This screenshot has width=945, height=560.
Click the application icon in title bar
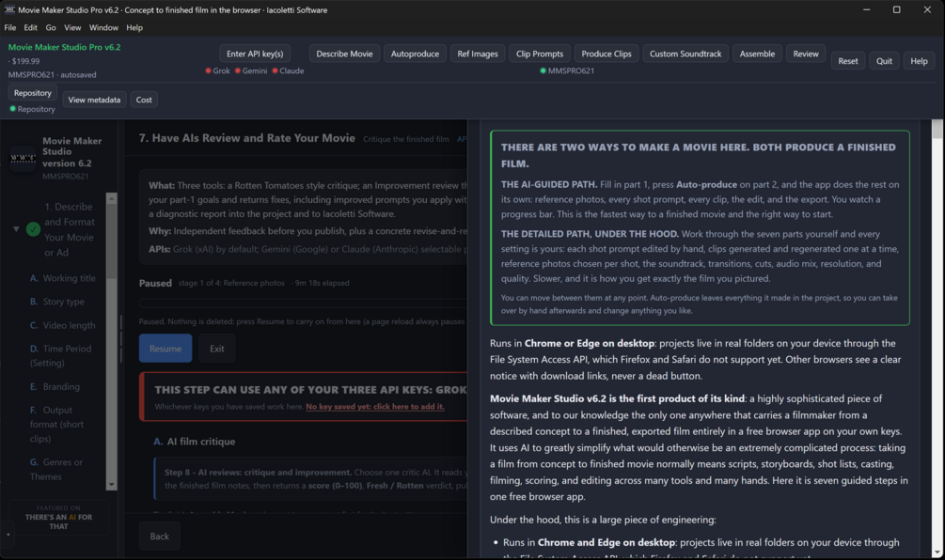click(9, 9)
